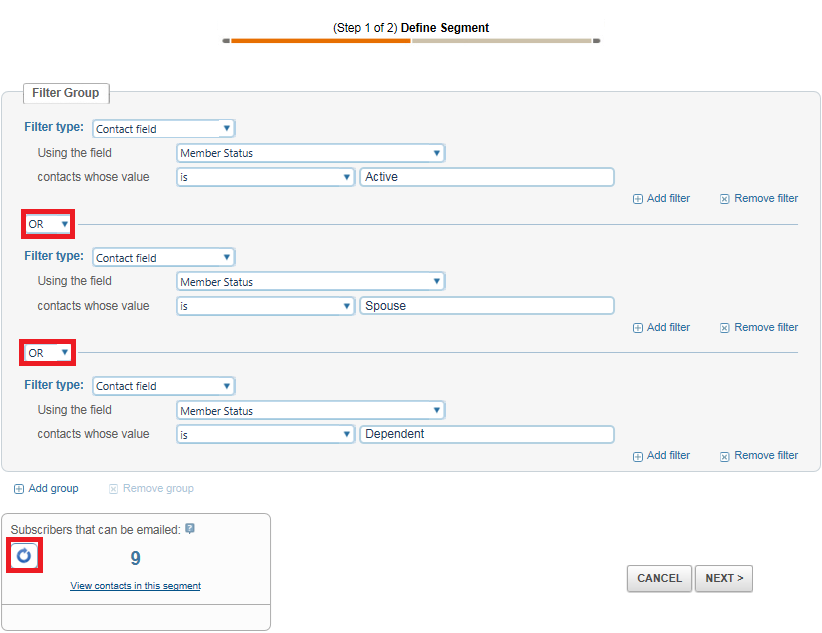Click the value field containing Active
The height and width of the screenshot is (633, 822).
click(x=486, y=177)
